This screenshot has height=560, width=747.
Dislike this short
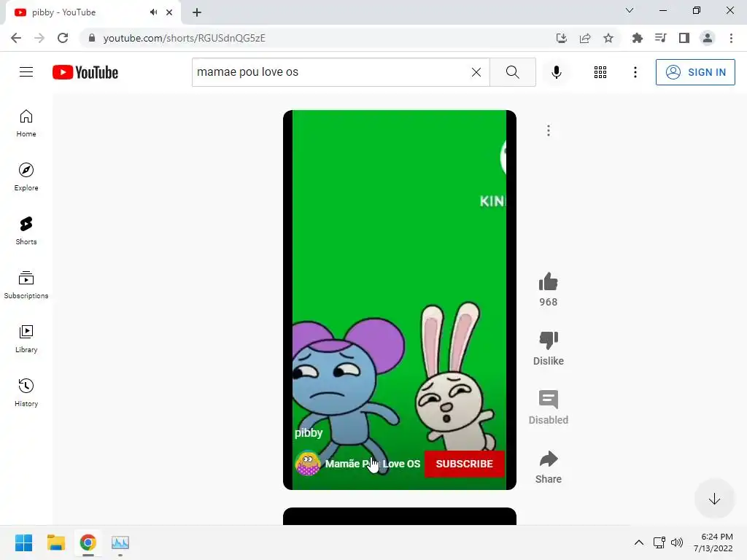coord(549,341)
